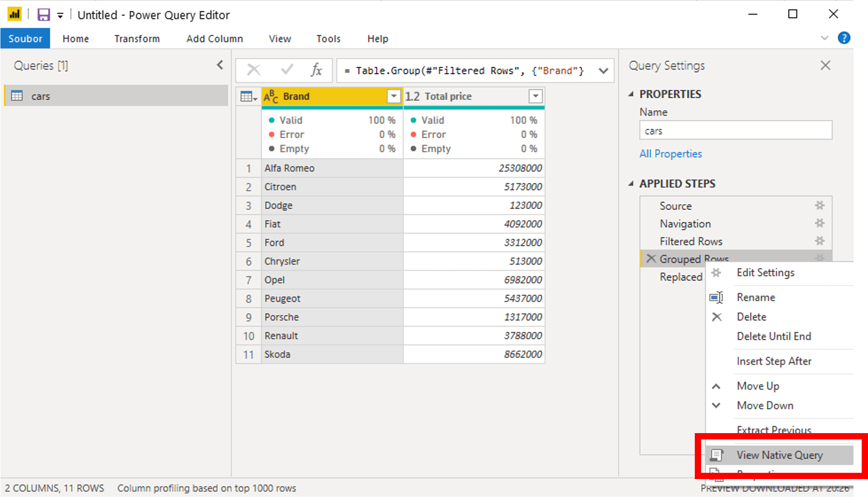Collapse the PROPERTIES section
This screenshot has height=497, width=868.
coord(631,94)
